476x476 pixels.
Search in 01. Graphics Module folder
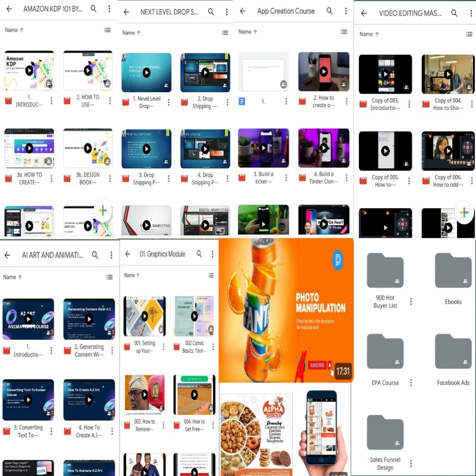coord(199,254)
